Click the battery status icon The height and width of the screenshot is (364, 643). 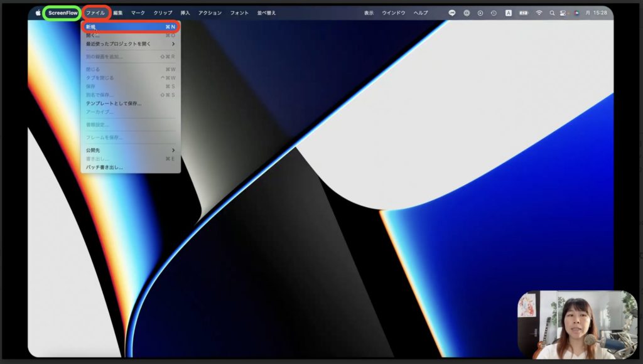pyautogui.click(x=524, y=13)
